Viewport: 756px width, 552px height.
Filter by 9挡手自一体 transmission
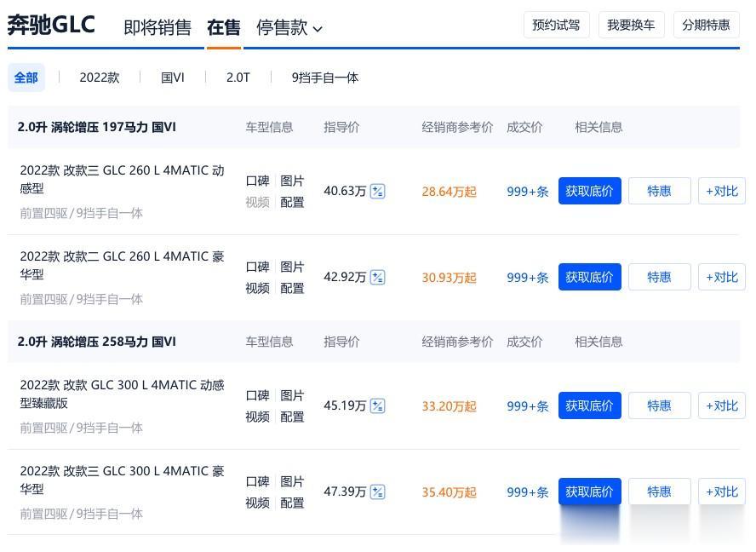click(325, 78)
